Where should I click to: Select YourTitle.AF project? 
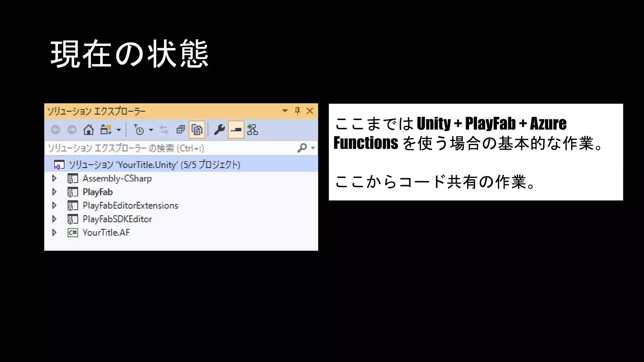tap(106, 233)
